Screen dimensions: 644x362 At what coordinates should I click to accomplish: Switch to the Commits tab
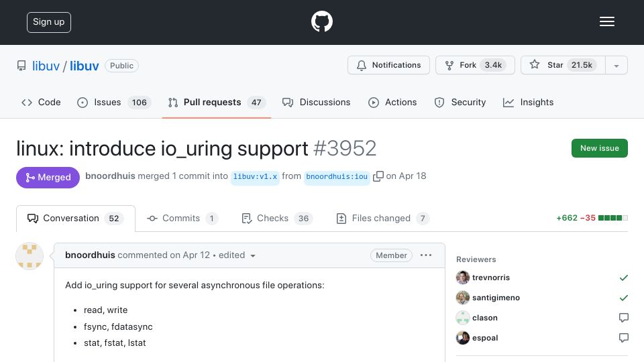[x=182, y=219]
